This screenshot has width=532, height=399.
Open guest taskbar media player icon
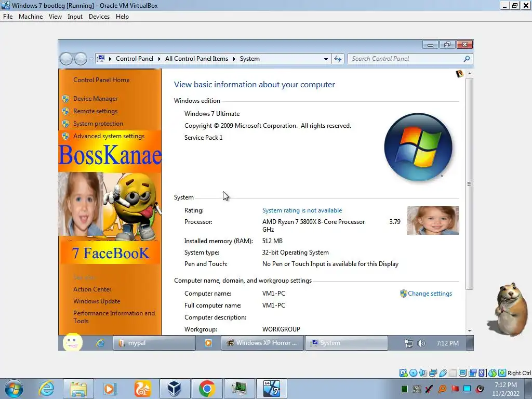pos(208,343)
